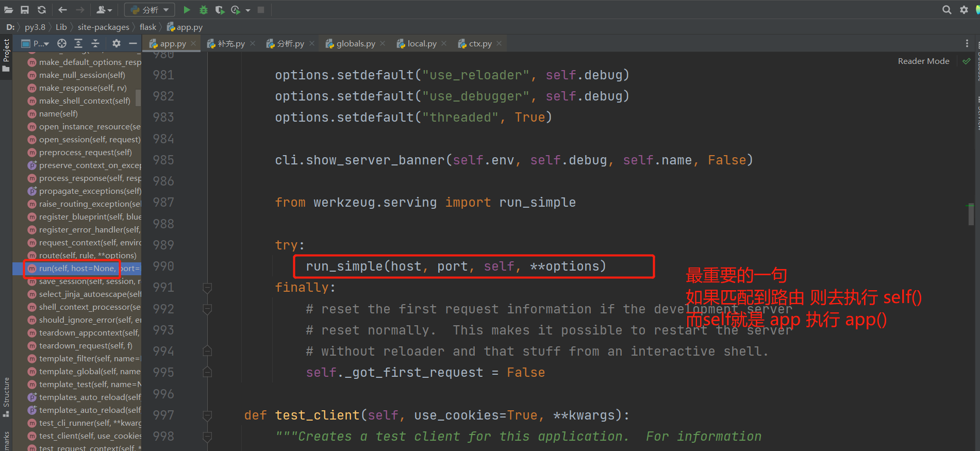Click py3.8 in the breadcrumb path
980x451 pixels.
click(x=35, y=27)
